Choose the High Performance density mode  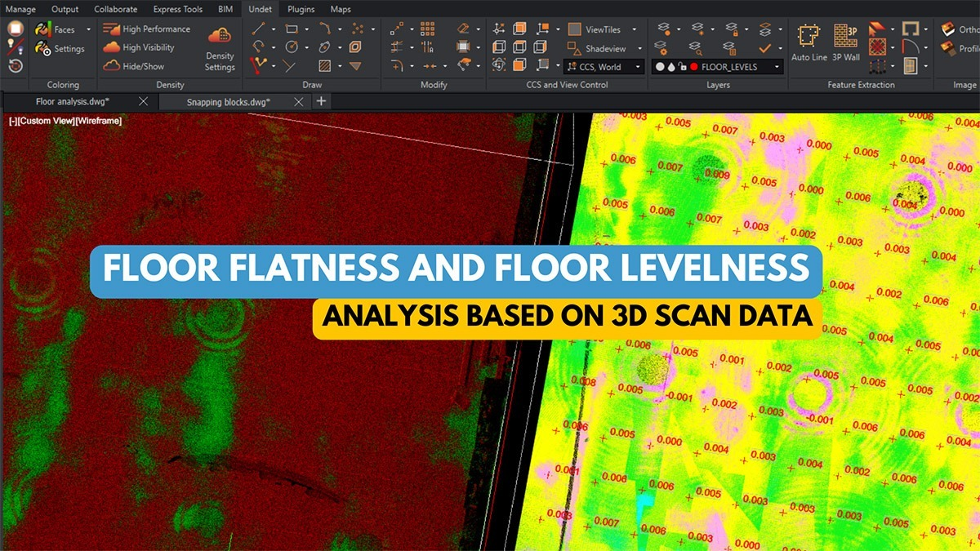[147, 29]
